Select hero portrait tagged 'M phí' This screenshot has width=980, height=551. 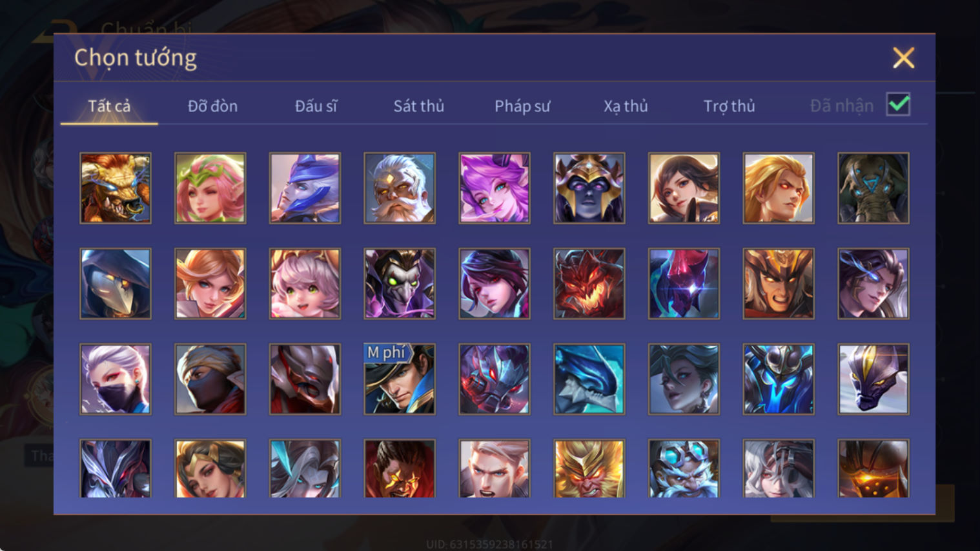(400, 379)
